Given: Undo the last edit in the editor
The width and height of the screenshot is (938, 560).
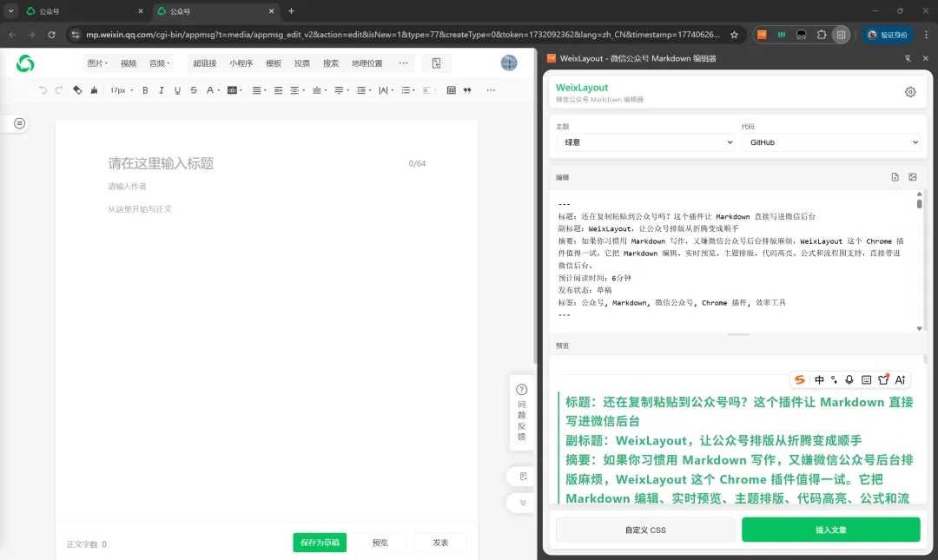Looking at the screenshot, I should 43,90.
